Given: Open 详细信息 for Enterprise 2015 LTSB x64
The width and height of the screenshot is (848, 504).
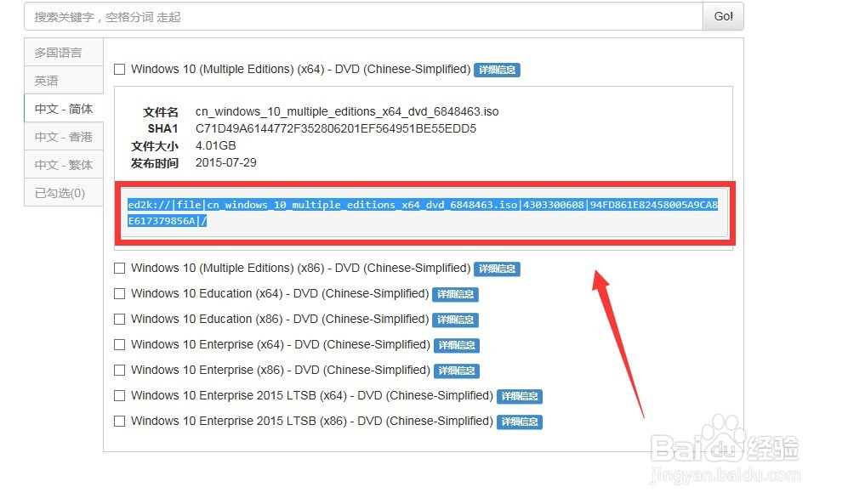Looking at the screenshot, I should (x=519, y=396).
